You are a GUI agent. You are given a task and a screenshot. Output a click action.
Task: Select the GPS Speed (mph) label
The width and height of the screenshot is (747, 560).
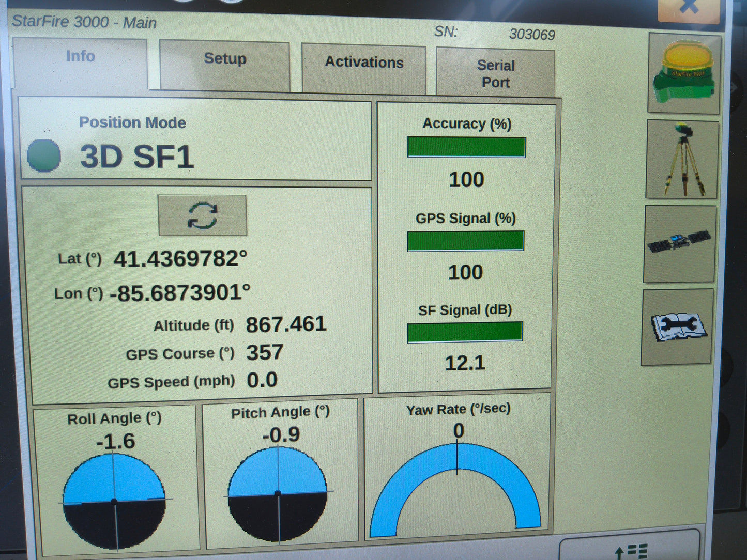(171, 382)
